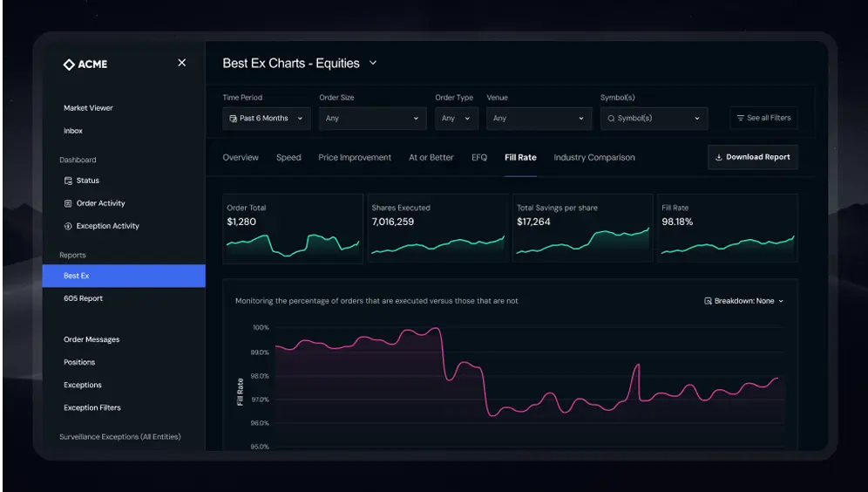Click the download arrow icon on Download Report
This screenshot has height=492, width=868.
click(718, 157)
